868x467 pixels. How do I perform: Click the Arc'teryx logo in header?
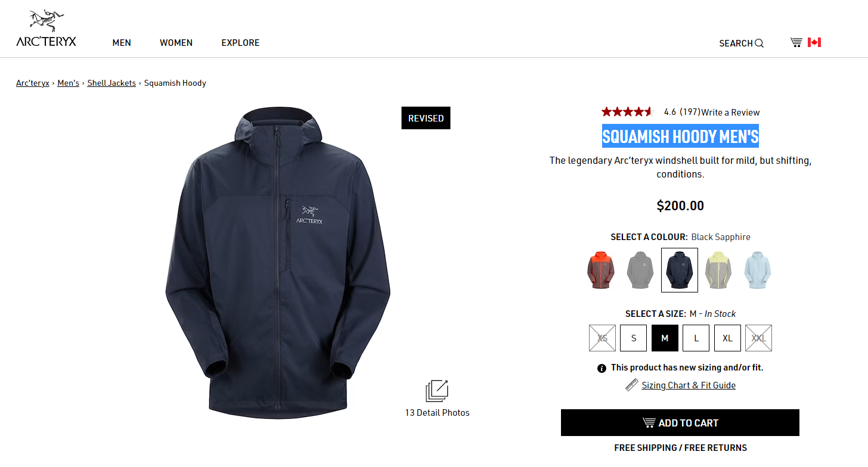tap(46, 28)
